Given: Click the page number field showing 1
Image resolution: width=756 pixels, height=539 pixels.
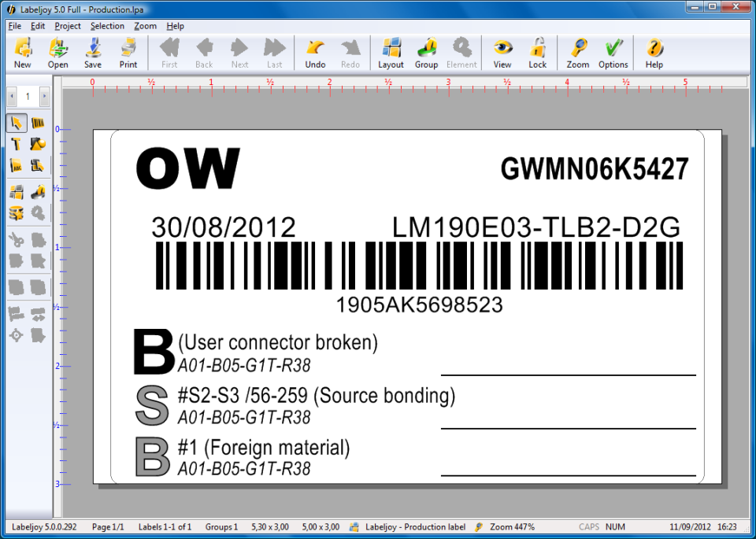Looking at the screenshot, I should click(x=28, y=96).
